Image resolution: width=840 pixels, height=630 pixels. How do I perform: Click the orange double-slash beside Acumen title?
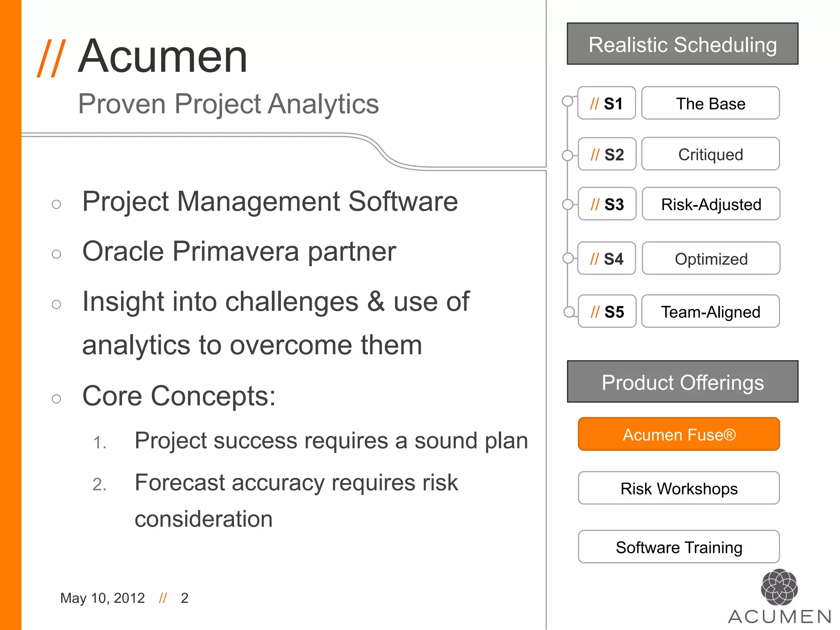[51, 58]
